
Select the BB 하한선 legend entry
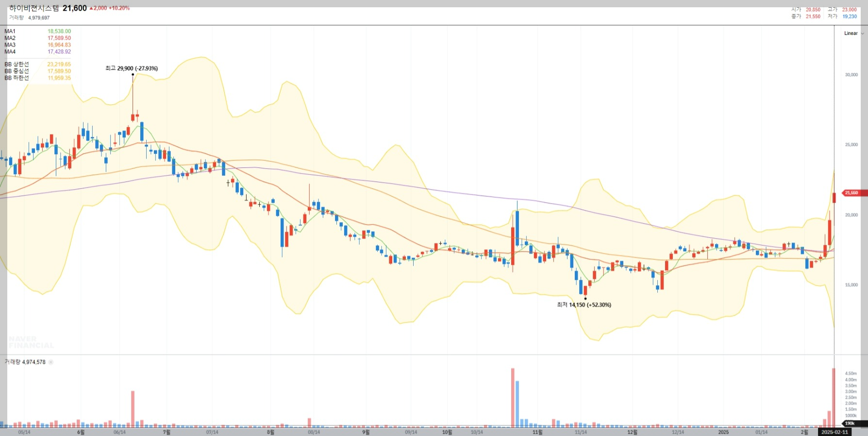37,78
